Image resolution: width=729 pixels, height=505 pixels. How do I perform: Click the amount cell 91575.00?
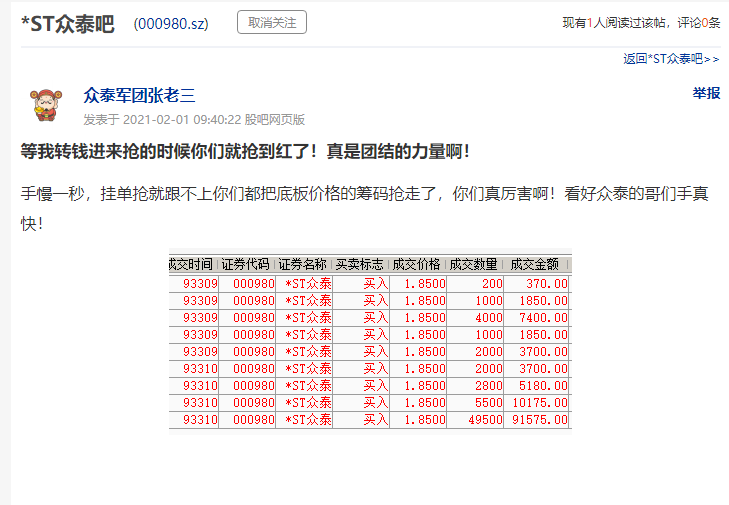(x=537, y=420)
